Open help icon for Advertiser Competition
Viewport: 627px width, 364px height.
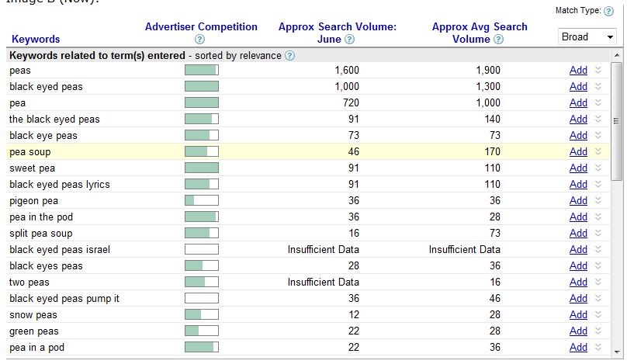[x=199, y=40]
